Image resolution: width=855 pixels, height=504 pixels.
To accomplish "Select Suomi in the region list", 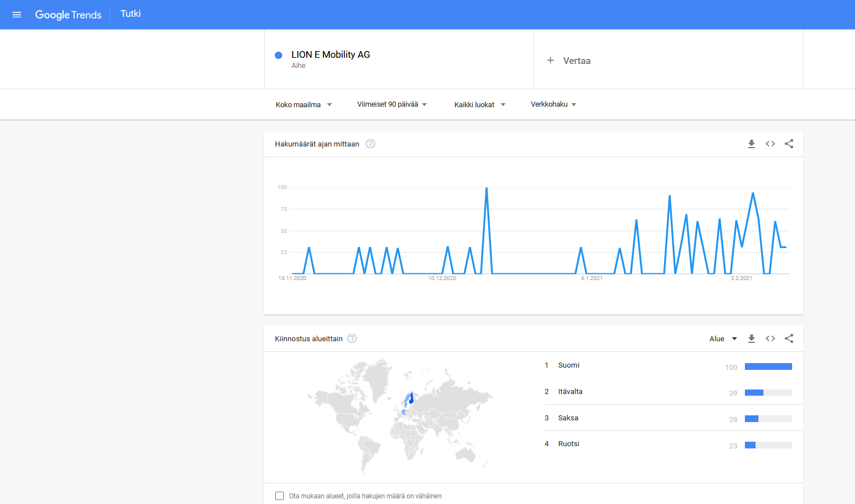I will 569,365.
